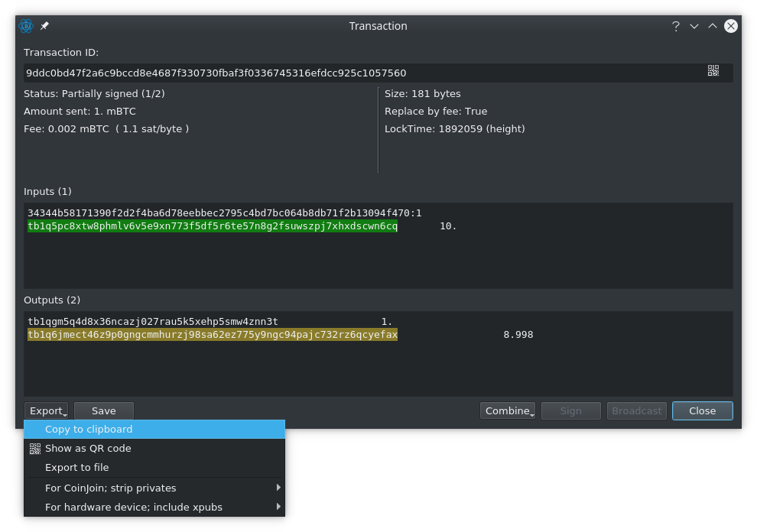This screenshot has width=757, height=532.
Task: Click the green highlighted input address
Action: point(213,226)
